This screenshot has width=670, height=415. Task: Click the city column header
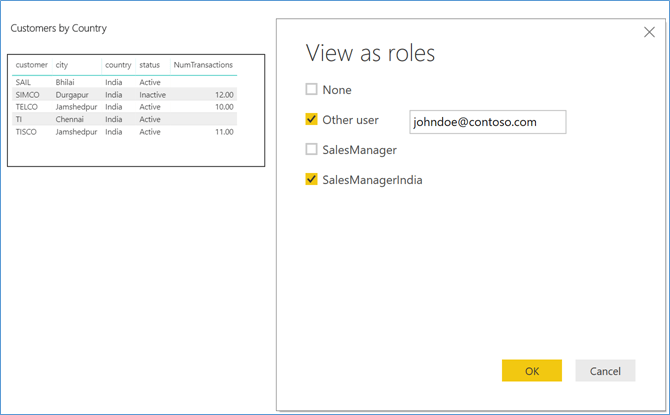coord(62,65)
